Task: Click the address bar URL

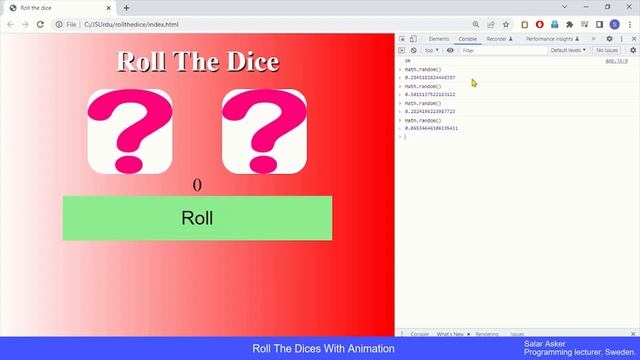Action: (131, 24)
